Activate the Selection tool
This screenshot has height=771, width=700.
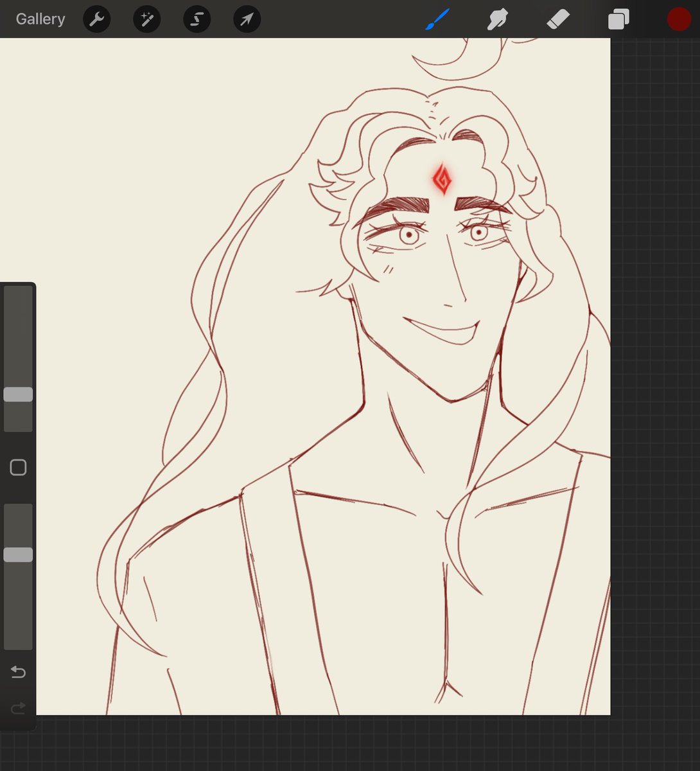click(197, 19)
